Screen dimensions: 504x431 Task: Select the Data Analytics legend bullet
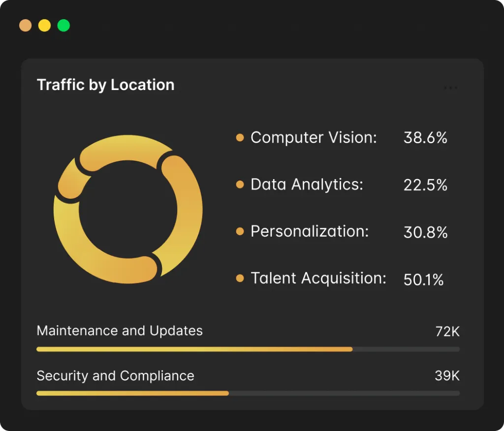[x=240, y=185]
